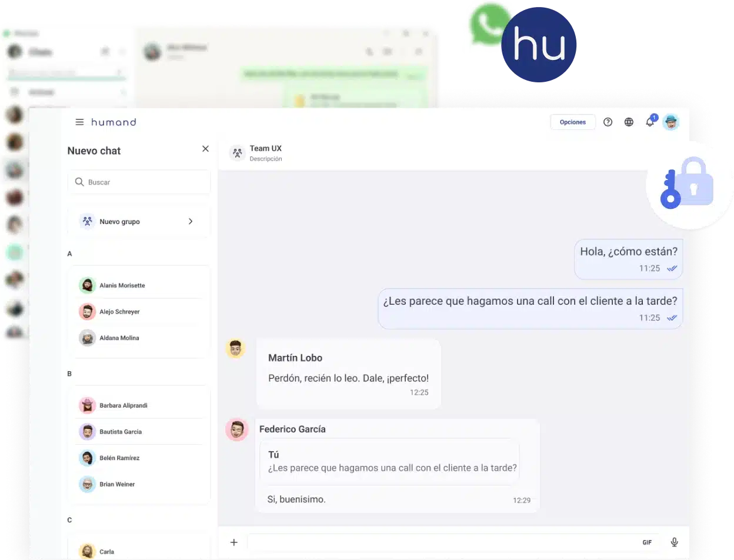Open the Opciones menu
734x560 pixels.
572,122
